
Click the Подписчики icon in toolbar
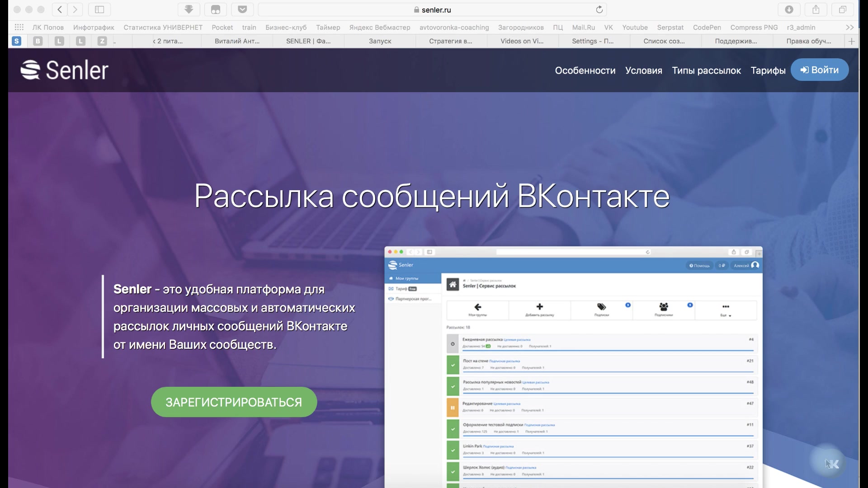[x=663, y=308]
